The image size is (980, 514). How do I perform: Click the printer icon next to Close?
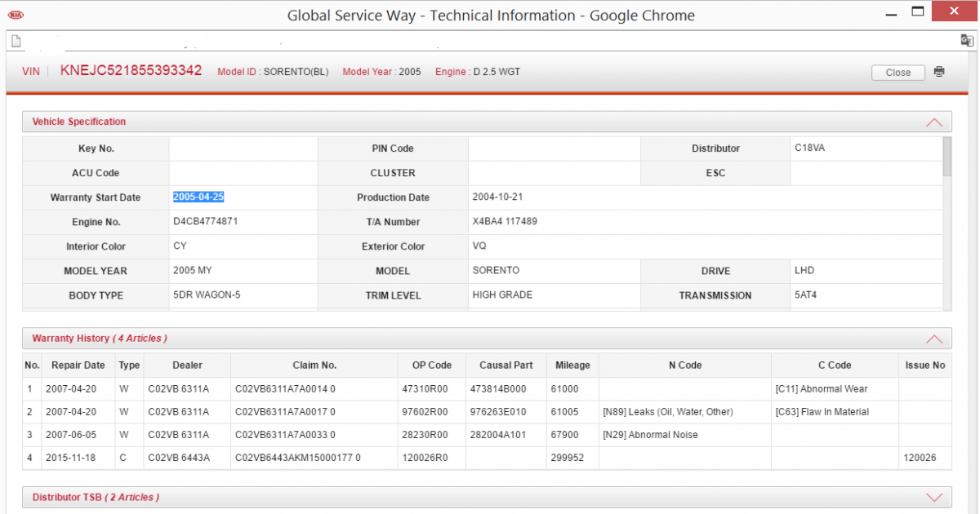coord(939,72)
